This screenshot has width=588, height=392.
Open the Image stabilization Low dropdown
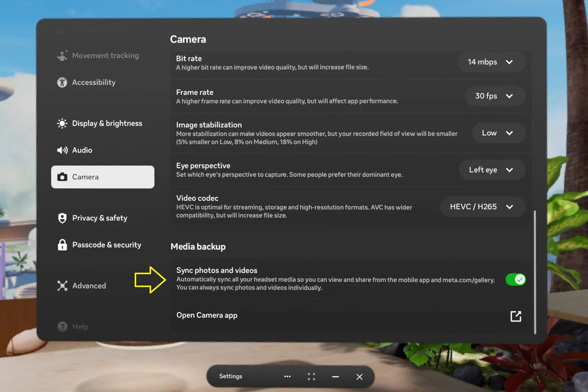pos(498,133)
